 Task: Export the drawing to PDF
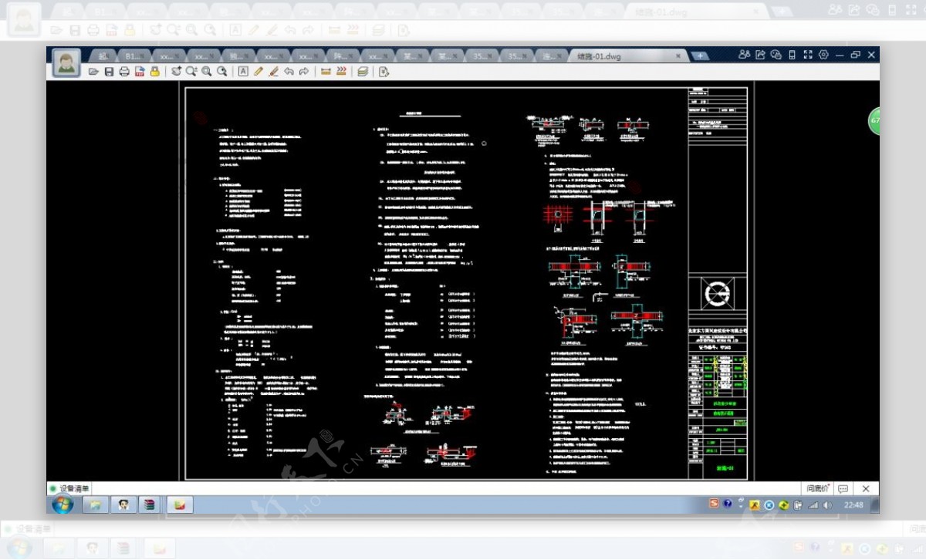click(140, 72)
